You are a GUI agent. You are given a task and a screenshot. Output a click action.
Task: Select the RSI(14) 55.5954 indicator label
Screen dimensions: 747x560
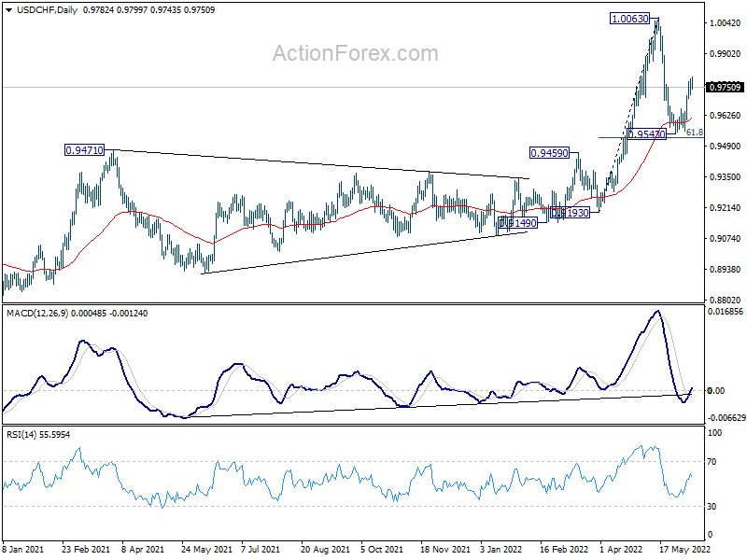pyautogui.click(x=38, y=434)
